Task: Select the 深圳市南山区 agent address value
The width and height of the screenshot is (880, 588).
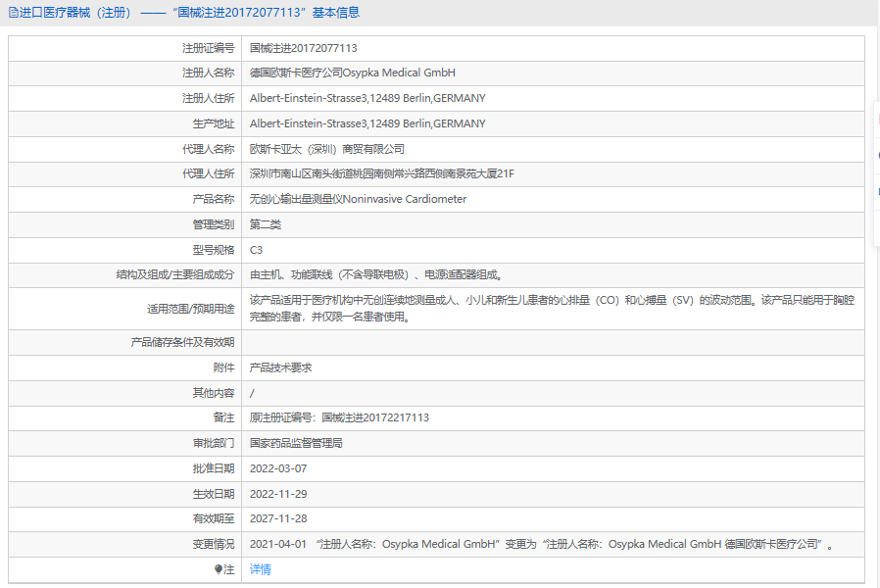Action: click(x=381, y=173)
